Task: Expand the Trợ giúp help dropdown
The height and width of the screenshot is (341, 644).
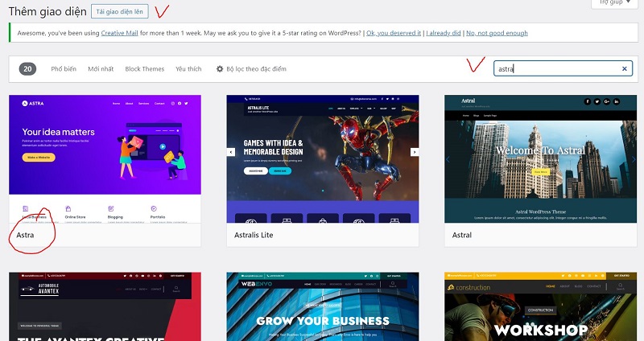Action: click(614, 3)
